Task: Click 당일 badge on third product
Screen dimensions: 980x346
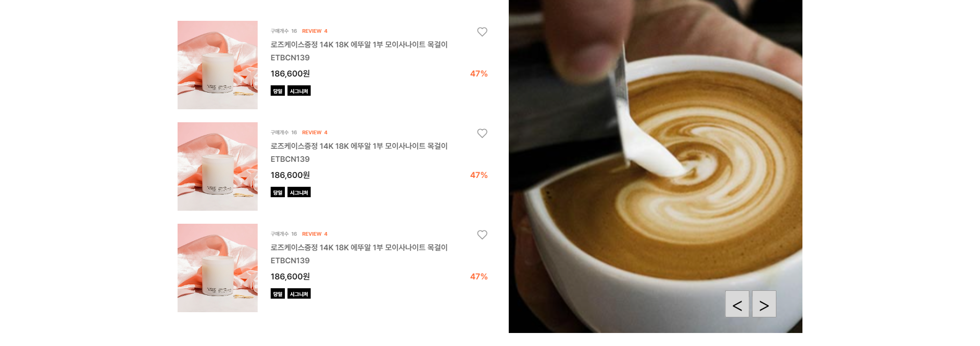Action: (278, 294)
